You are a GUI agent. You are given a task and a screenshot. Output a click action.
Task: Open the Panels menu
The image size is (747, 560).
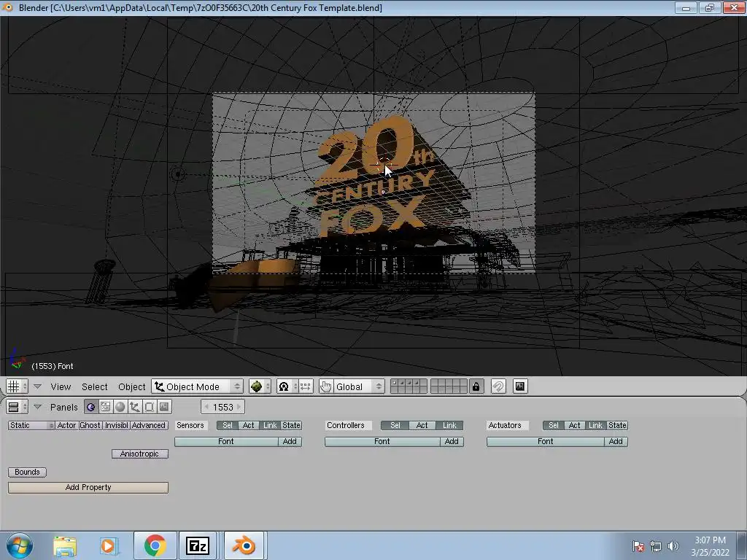pyautogui.click(x=64, y=407)
